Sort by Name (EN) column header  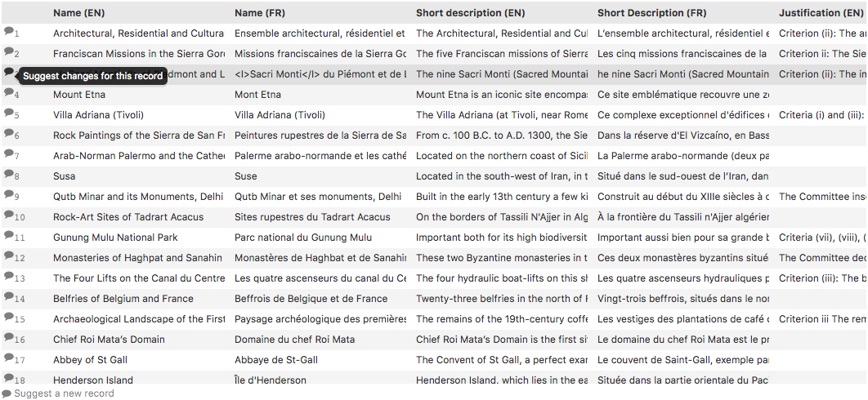point(79,13)
